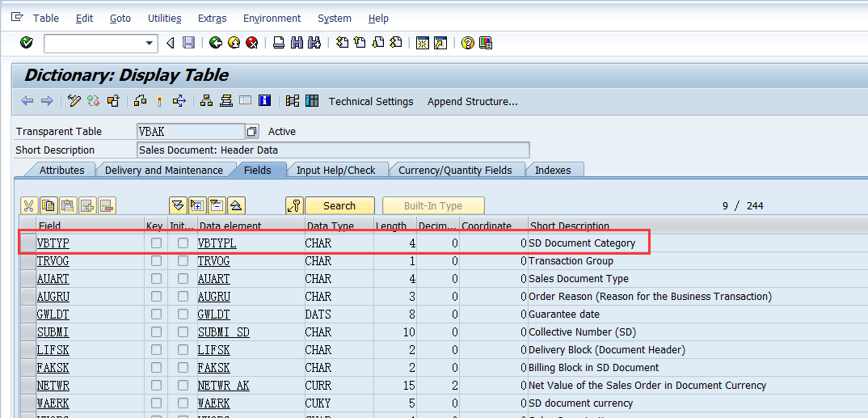Viewport: 868px width, 418px height.
Task: Open the VBTYPL data element link
Action: [x=217, y=243]
